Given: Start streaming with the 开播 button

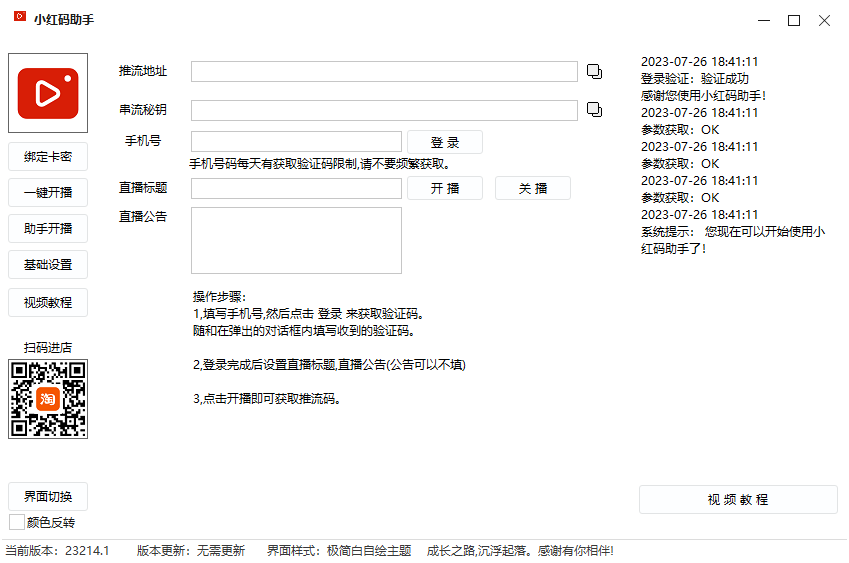Looking at the screenshot, I should [x=445, y=188].
